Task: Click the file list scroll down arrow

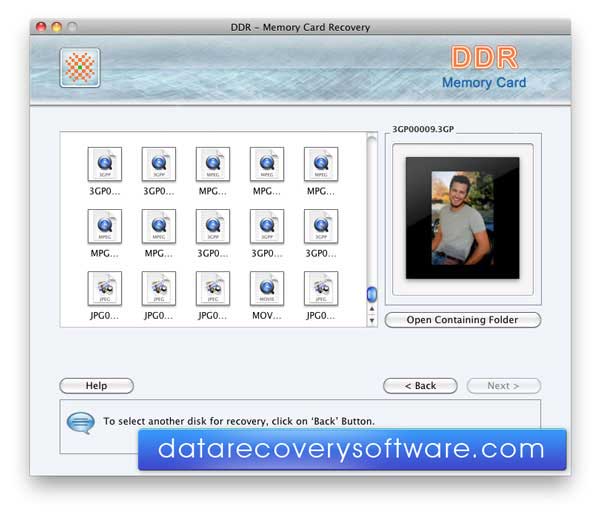Action: [x=372, y=320]
